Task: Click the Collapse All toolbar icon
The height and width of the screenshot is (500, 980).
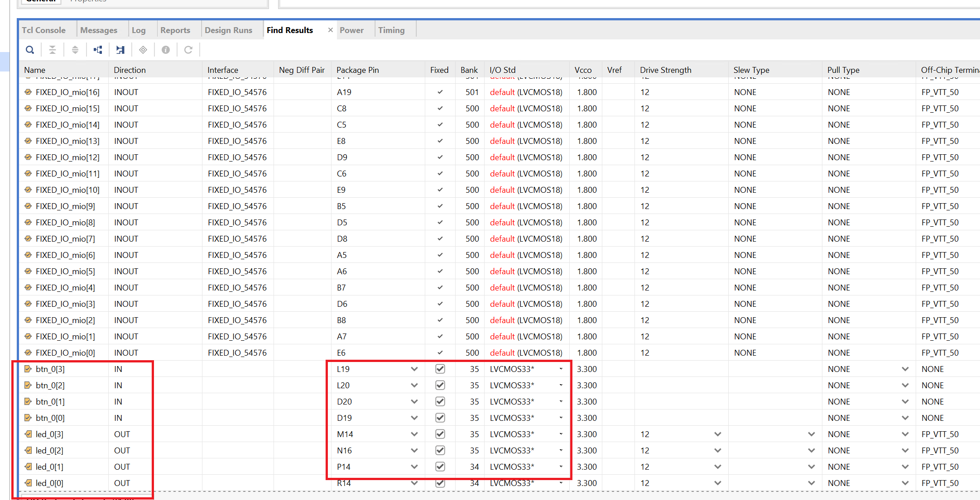Action: (53, 50)
